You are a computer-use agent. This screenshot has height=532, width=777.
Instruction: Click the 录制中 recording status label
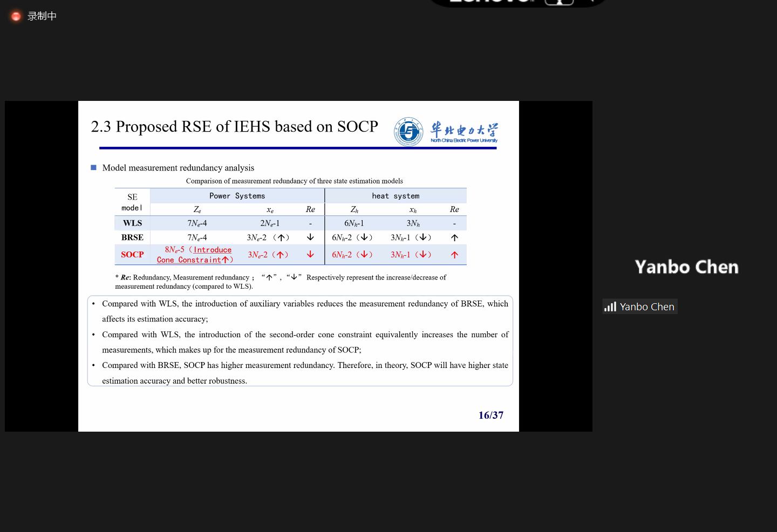coord(42,16)
